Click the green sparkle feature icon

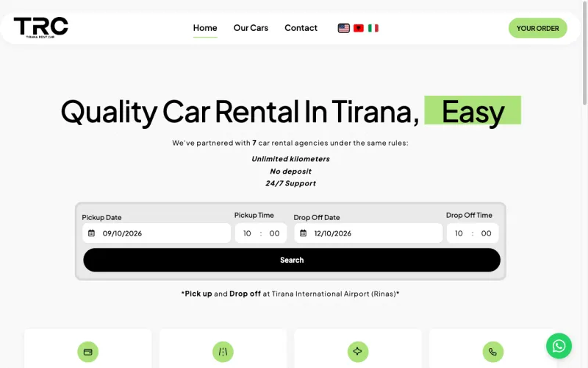point(358,352)
